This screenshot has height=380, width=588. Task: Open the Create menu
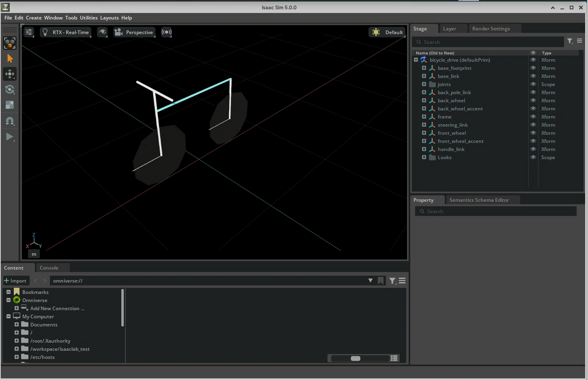click(34, 18)
